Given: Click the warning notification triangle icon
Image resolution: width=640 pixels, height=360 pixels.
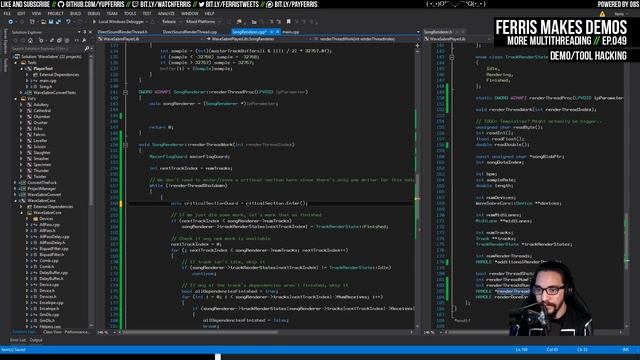Looking at the screenshot, I should click(x=602, y=14).
